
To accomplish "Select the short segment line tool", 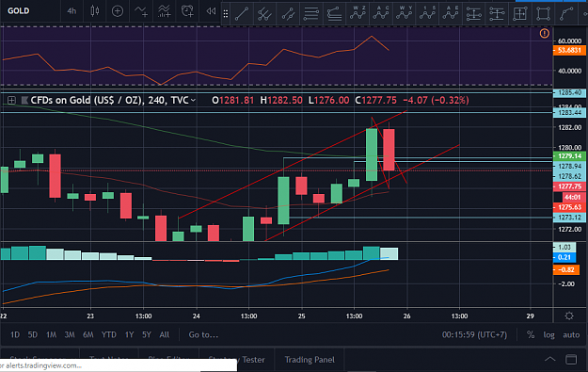I will 288,14.
